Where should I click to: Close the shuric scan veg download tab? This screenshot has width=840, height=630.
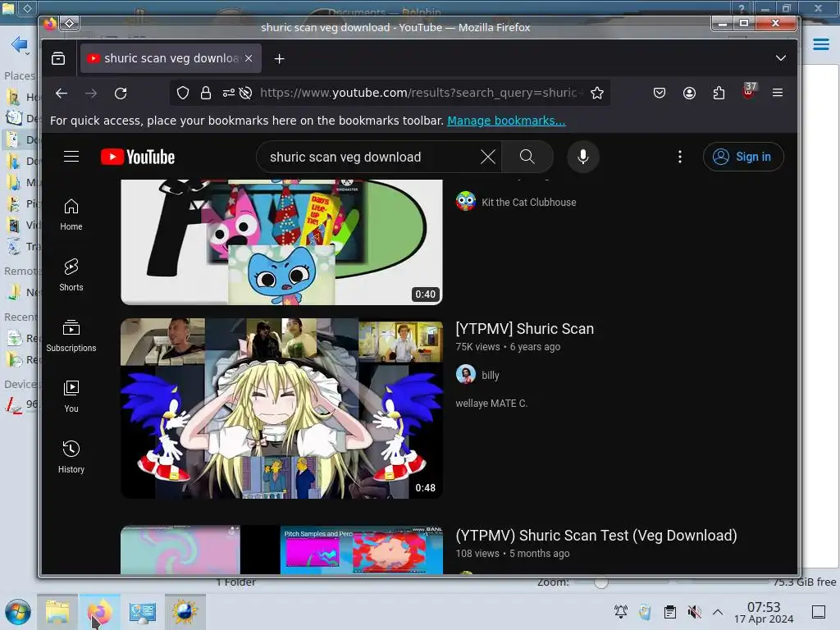[x=249, y=58]
